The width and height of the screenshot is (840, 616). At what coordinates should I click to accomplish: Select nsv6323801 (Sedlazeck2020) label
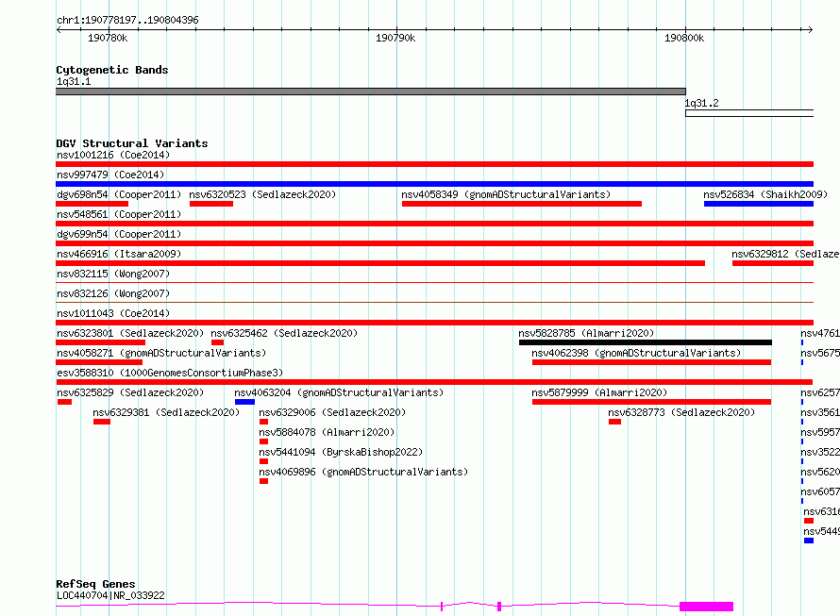pos(130,333)
